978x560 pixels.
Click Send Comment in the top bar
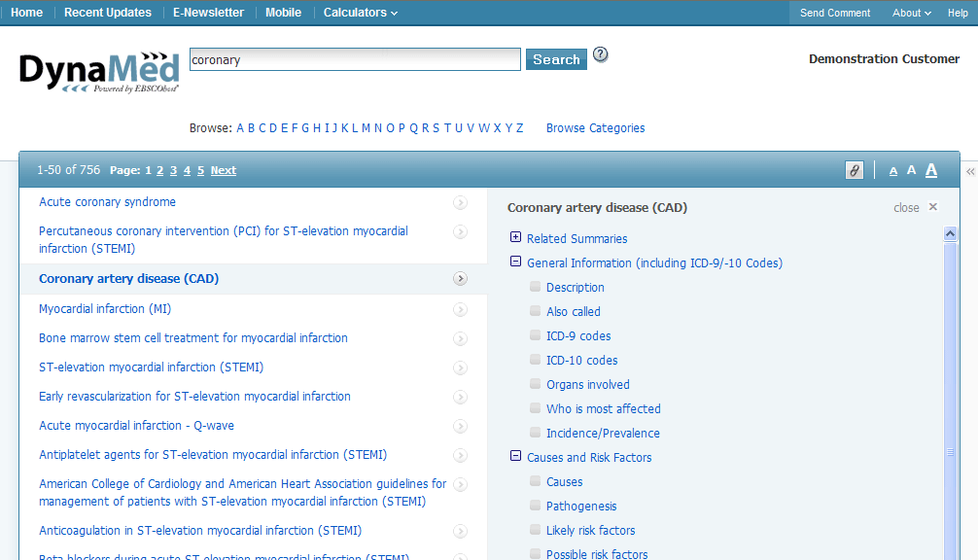click(x=834, y=13)
